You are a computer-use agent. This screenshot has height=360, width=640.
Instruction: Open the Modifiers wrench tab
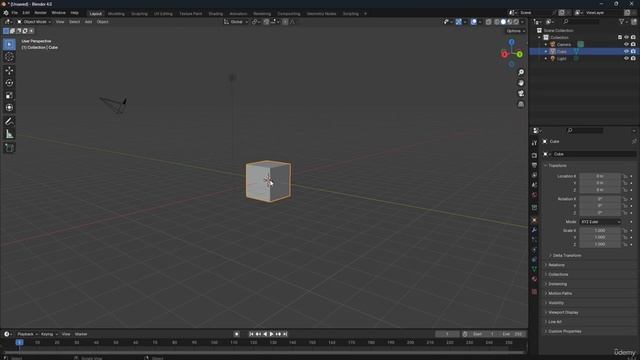[x=534, y=230]
